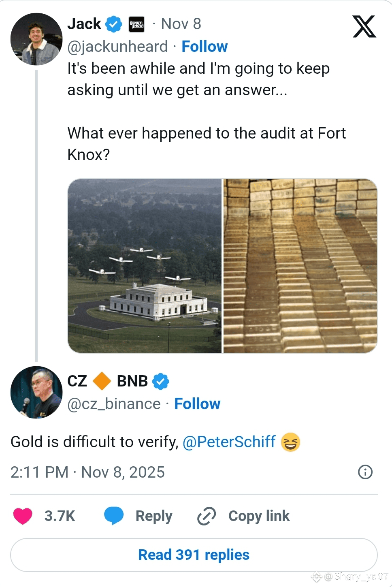Click the pink heart like icon
The image size is (392, 587).
coord(23,516)
